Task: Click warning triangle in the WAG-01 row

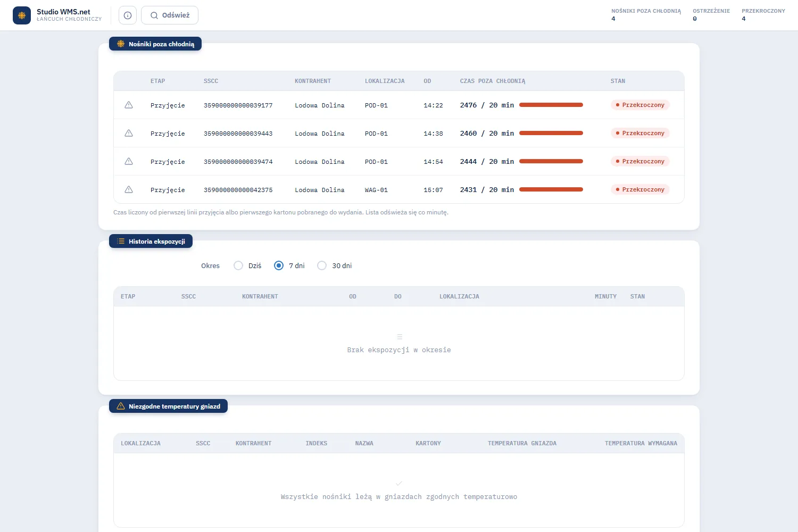Action: pyautogui.click(x=129, y=189)
